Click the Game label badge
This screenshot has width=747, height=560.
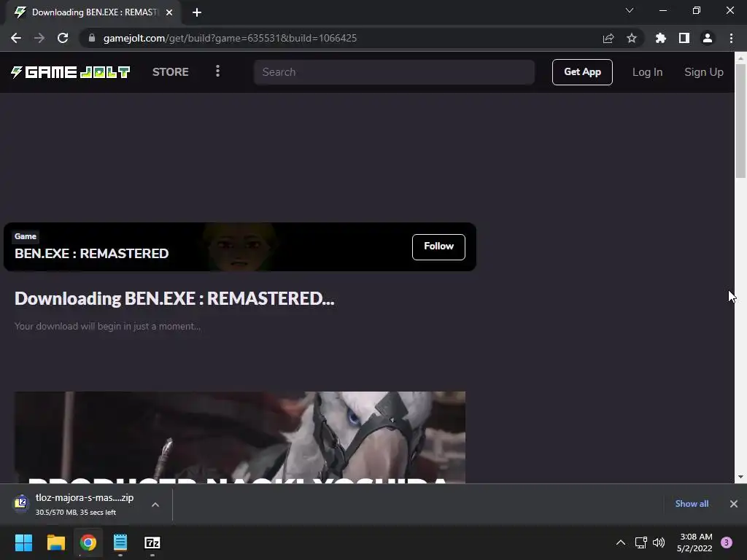[x=26, y=236]
